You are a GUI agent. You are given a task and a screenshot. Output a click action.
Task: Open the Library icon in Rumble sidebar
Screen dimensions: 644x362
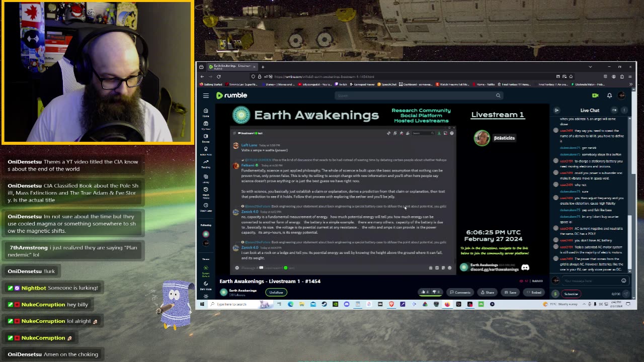coord(206,178)
